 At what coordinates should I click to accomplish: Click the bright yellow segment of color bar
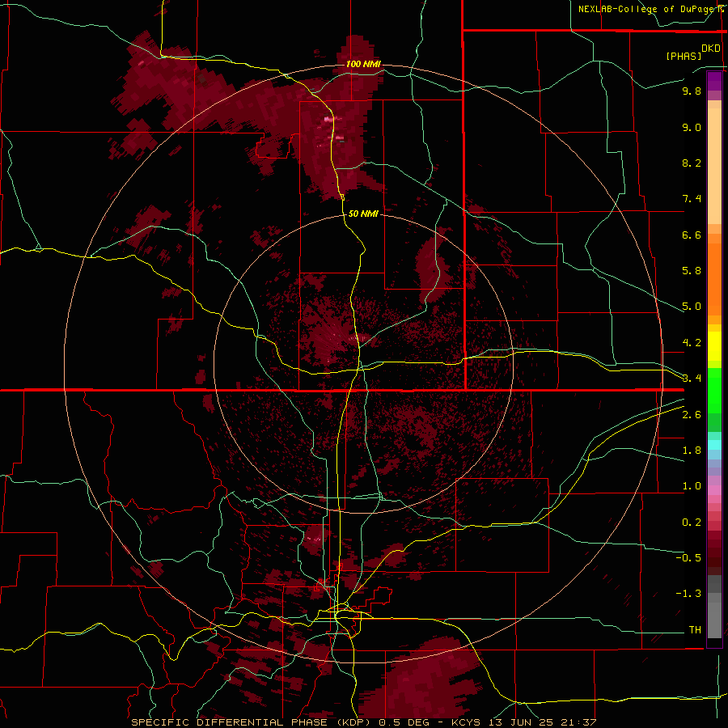pos(714,346)
